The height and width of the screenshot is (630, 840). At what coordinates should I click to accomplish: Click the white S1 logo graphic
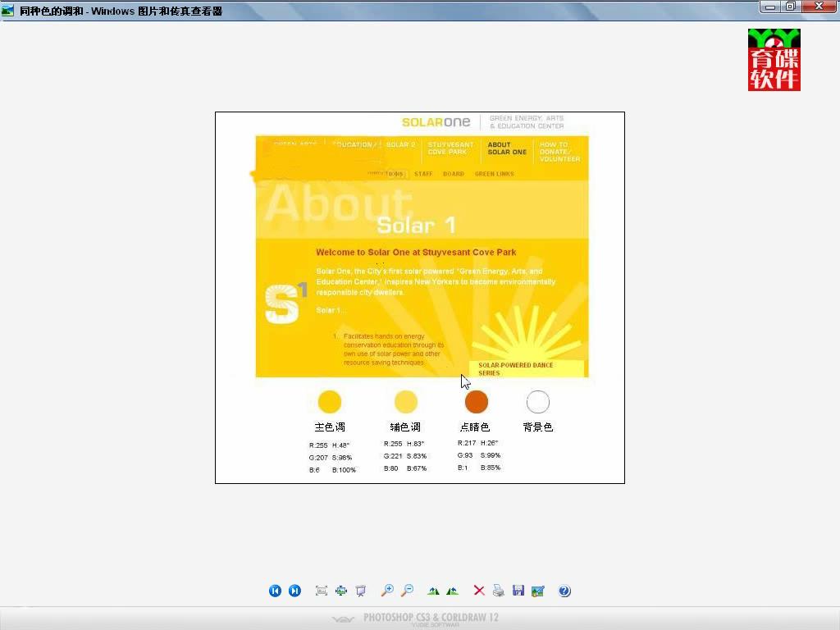click(285, 304)
